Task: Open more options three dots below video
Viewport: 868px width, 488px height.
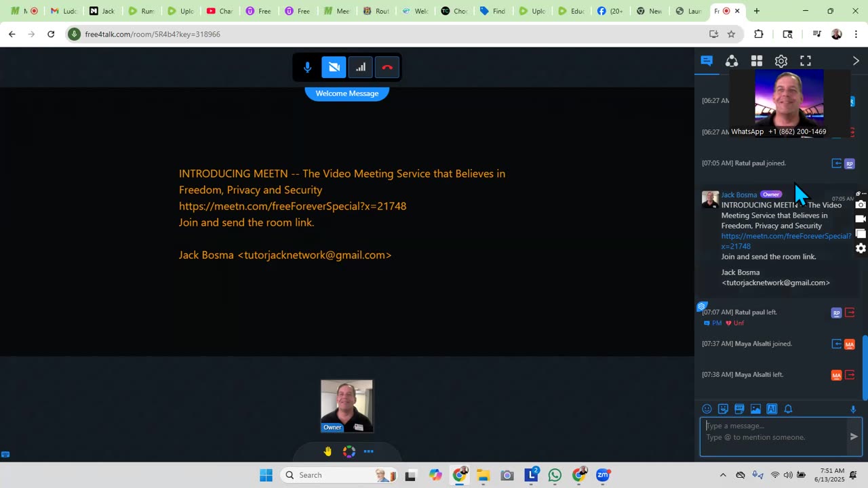Action: (369, 451)
